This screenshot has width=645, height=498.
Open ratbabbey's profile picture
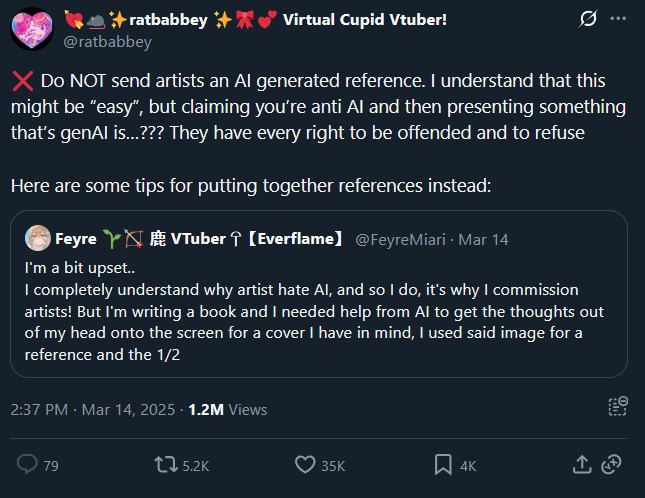pyautogui.click(x=31, y=28)
